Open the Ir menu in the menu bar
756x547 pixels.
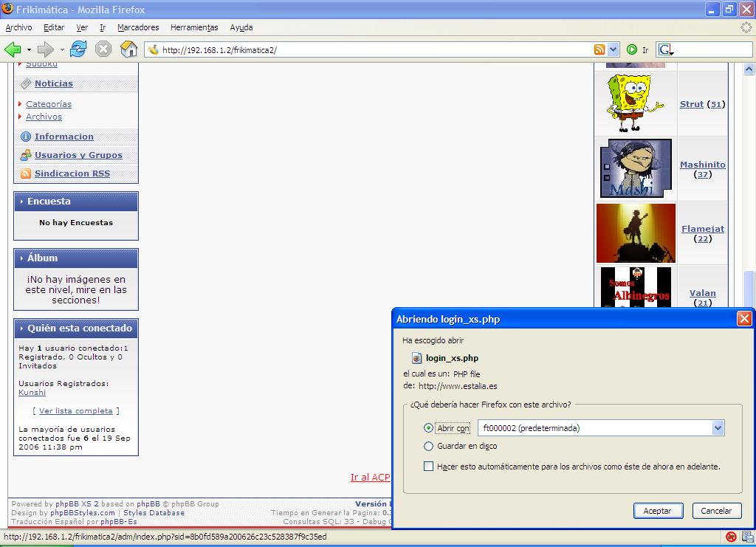click(x=103, y=27)
